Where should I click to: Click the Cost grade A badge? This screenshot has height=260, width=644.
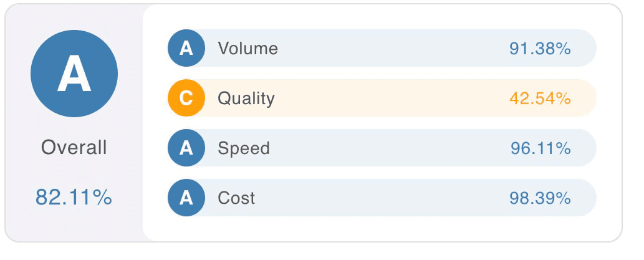point(186,198)
